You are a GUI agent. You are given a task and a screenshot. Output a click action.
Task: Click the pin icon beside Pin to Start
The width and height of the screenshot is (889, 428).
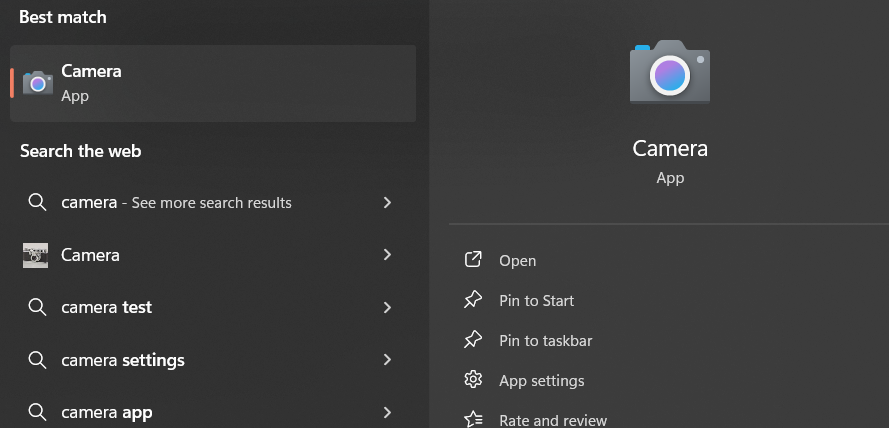473,300
